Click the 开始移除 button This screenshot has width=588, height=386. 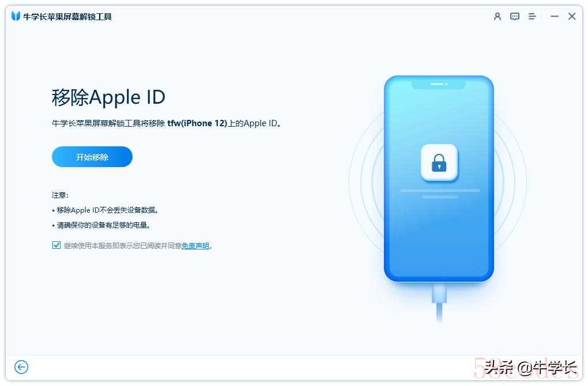(92, 157)
